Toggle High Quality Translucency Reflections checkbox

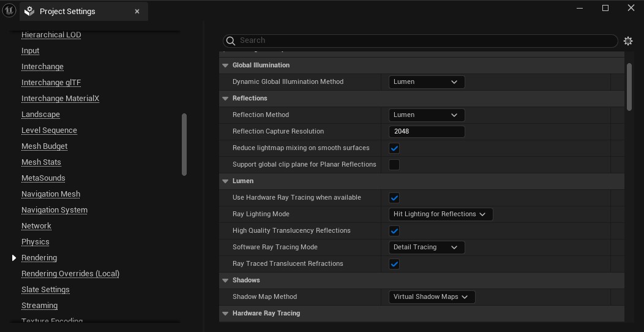tap(394, 231)
